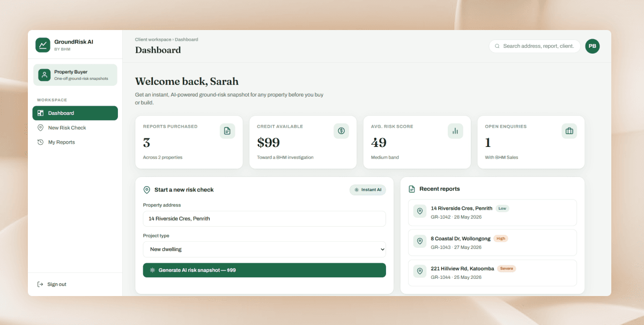Click the GR-1044 · 25 May 2026 text
This screenshot has width=644, height=325.
tap(456, 277)
